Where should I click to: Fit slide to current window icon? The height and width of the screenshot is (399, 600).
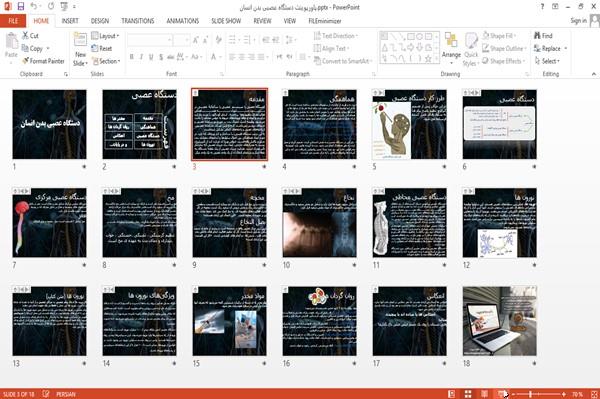point(593,394)
